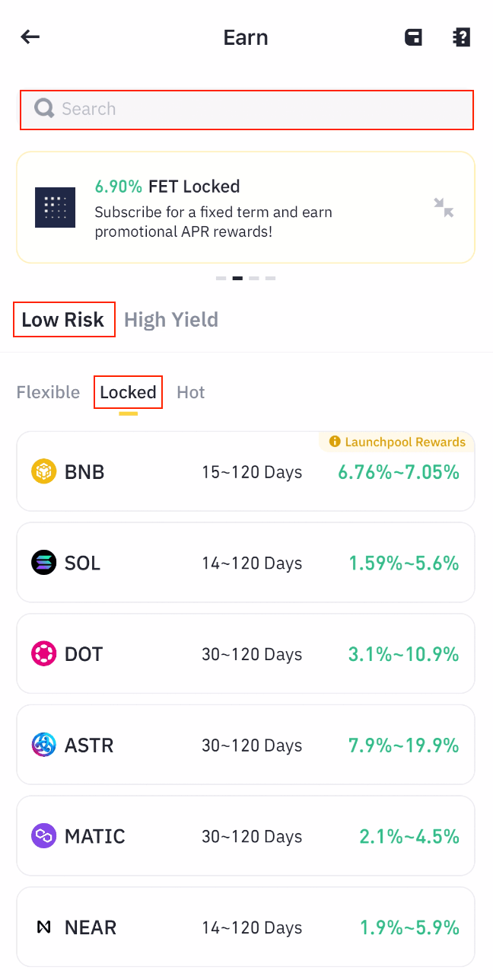Screen dimensions: 493x980
Task: Go back using the arrow icon
Action: [30, 37]
